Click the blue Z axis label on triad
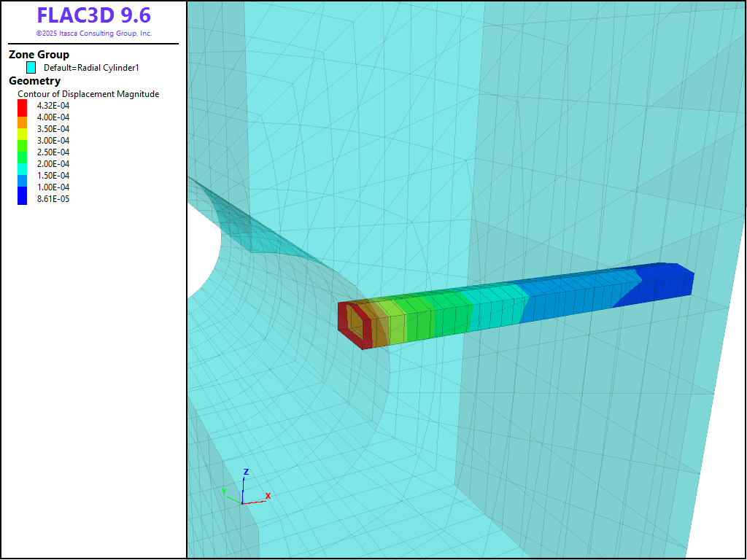747x560 pixels. pyautogui.click(x=247, y=472)
